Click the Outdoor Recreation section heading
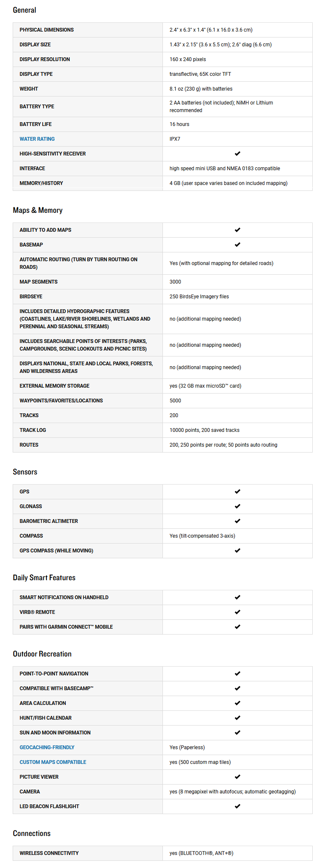Screen dimensions: 319x868 (x=42, y=654)
